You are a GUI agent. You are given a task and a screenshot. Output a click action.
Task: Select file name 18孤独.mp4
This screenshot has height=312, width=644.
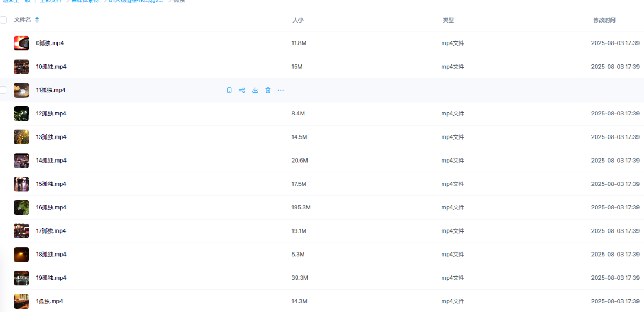[x=51, y=255]
